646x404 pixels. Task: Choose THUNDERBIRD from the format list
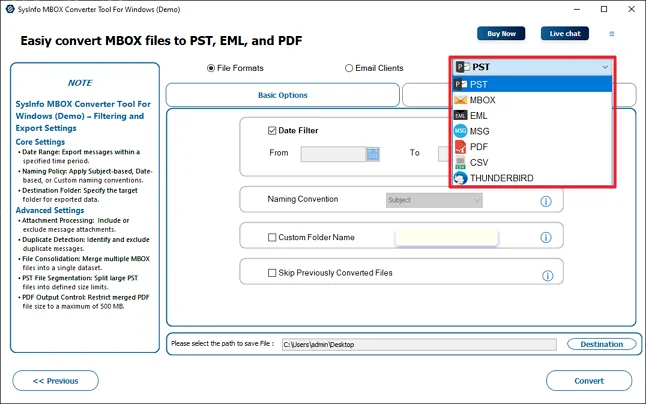tap(532, 178)
